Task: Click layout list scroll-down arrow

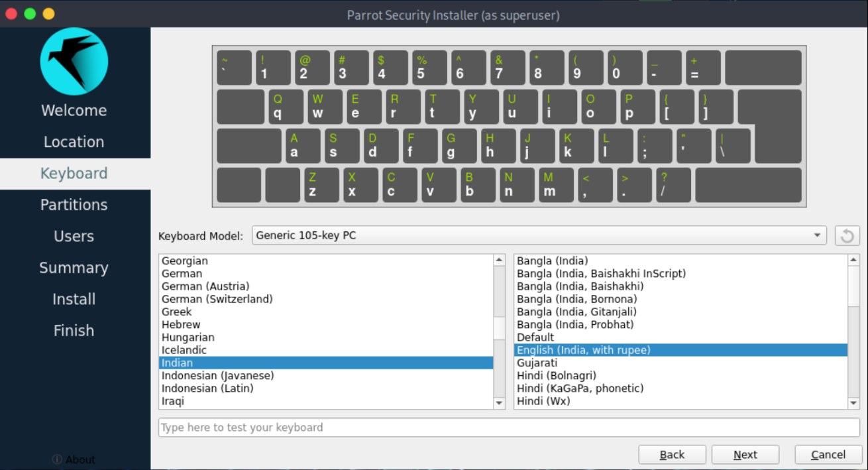Action: pyautogui.click(x=500, y=402)
